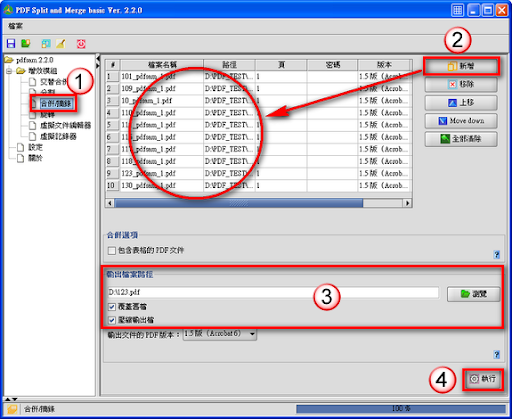512x419 pixels.
Task: Click the output file path field D:\123.pdf
Action: (x=273, y=292)
